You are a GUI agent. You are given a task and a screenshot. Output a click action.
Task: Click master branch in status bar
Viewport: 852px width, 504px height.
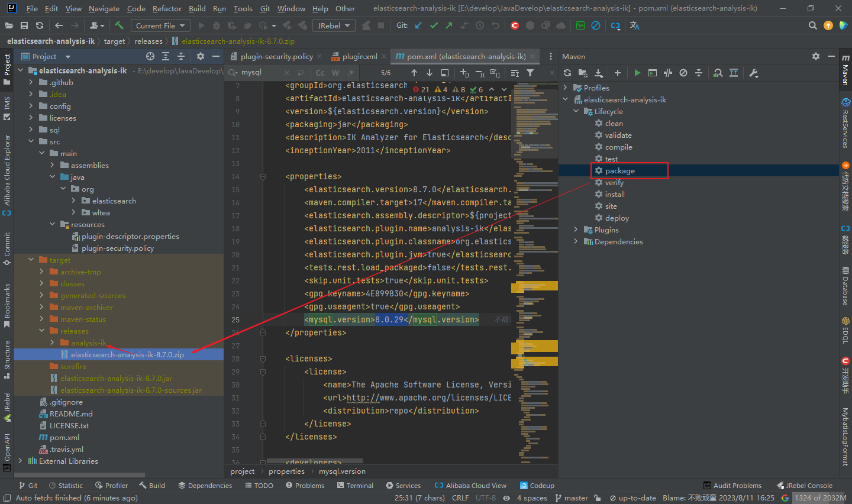pos(572,497)
